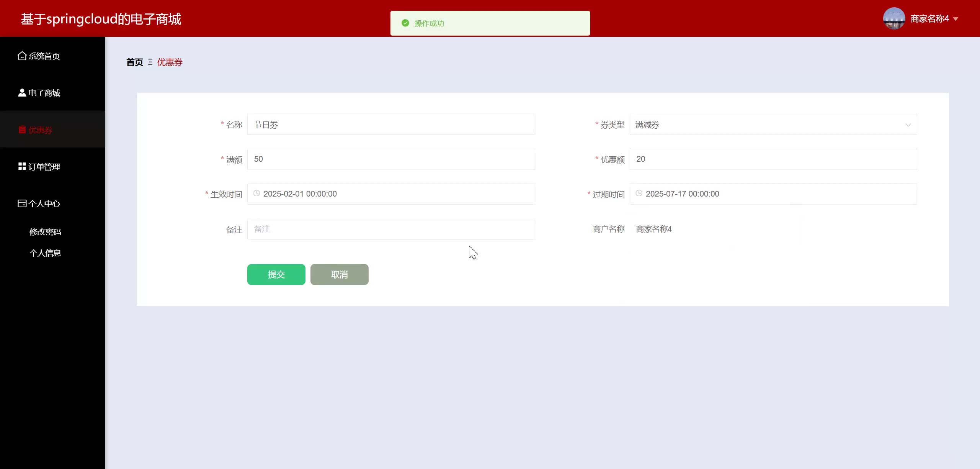The width and height of the screenshot is (980, 469).
Task: Focus the 备注 input field
Action: point(391,229)
